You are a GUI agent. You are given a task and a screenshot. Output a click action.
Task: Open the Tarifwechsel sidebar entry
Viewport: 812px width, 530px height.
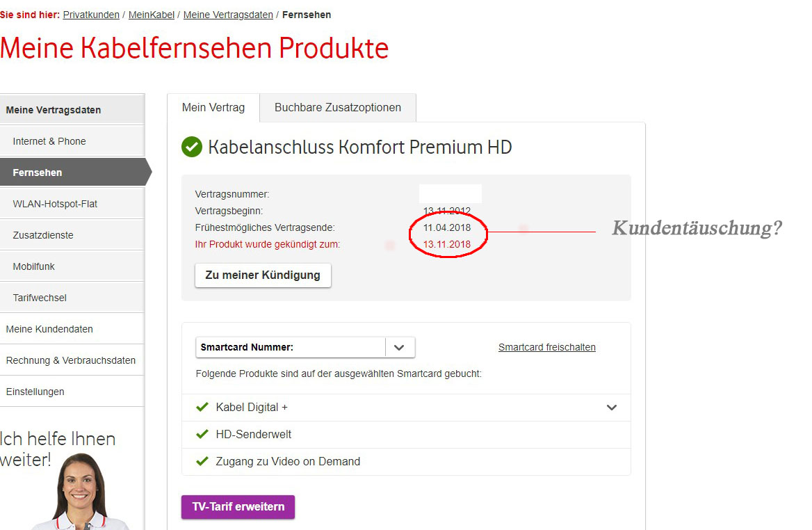[40, 298]
